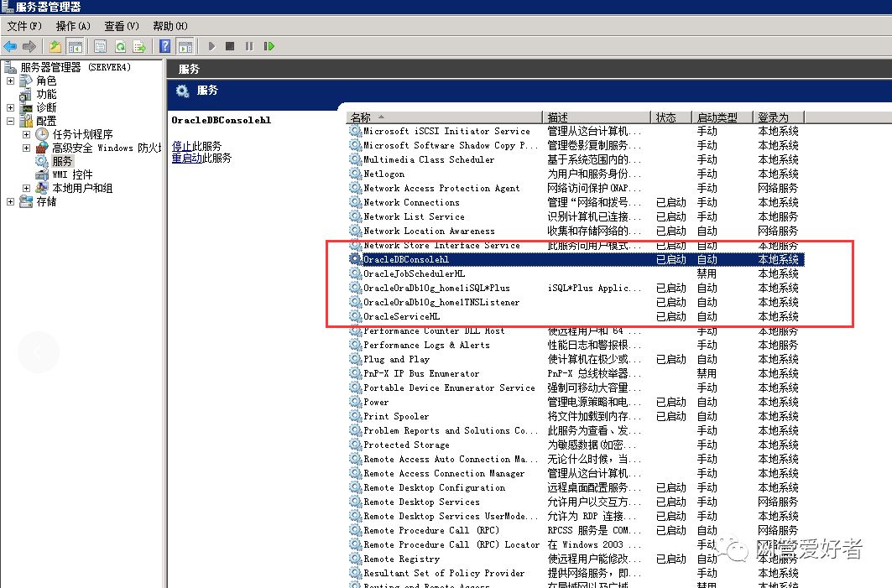
Task: Click gear icon of Print Spooler
Action: tap(356, 416)
